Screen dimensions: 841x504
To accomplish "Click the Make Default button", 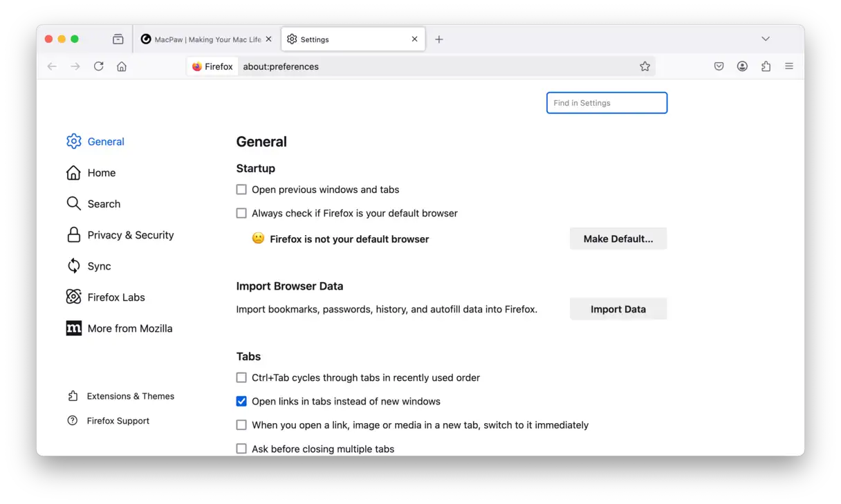I will tap(618, 239).
